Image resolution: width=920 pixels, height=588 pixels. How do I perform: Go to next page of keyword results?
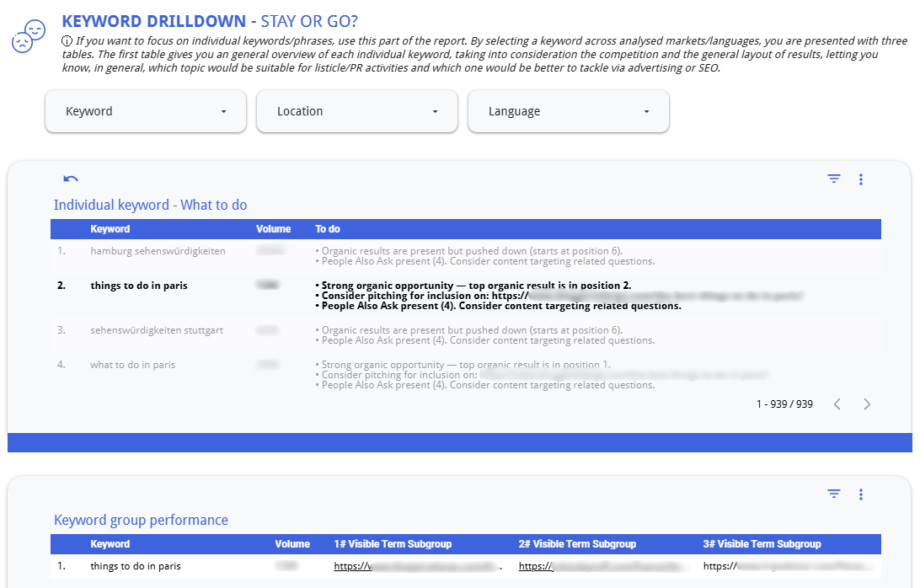tap(867, 404)
